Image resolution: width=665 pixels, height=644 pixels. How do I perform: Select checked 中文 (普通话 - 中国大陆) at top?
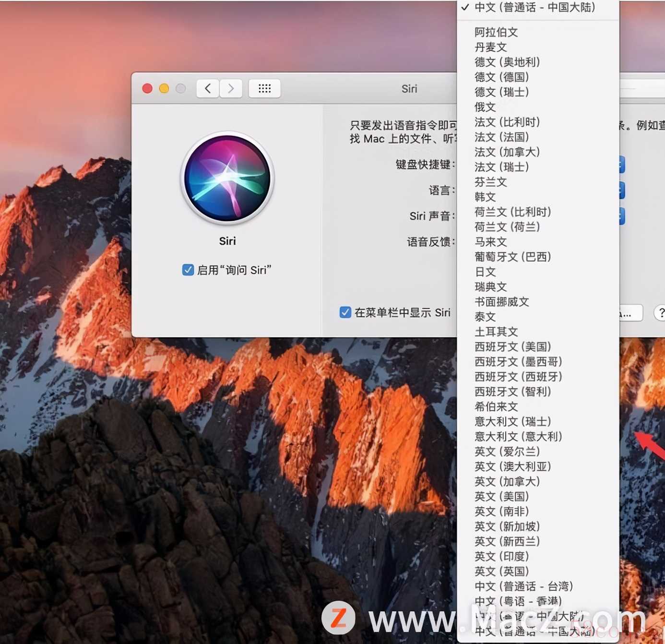click(x=538, y=7)
